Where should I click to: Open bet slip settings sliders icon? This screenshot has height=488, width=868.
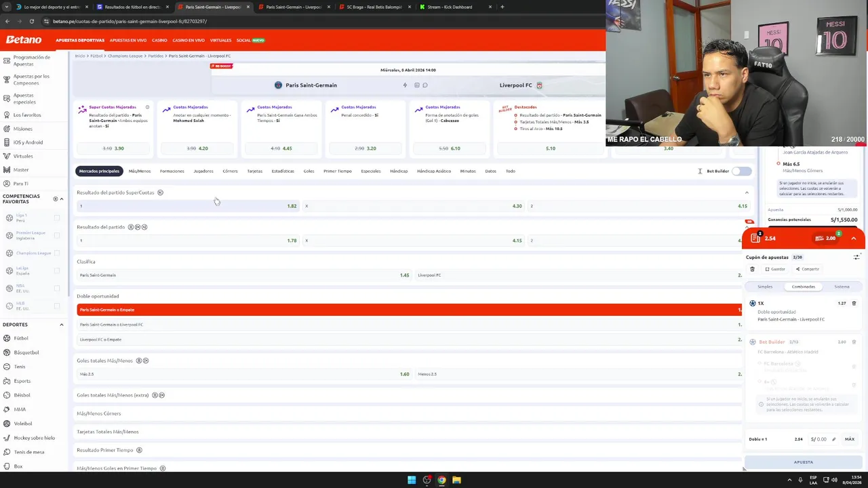tap(856, 258)
